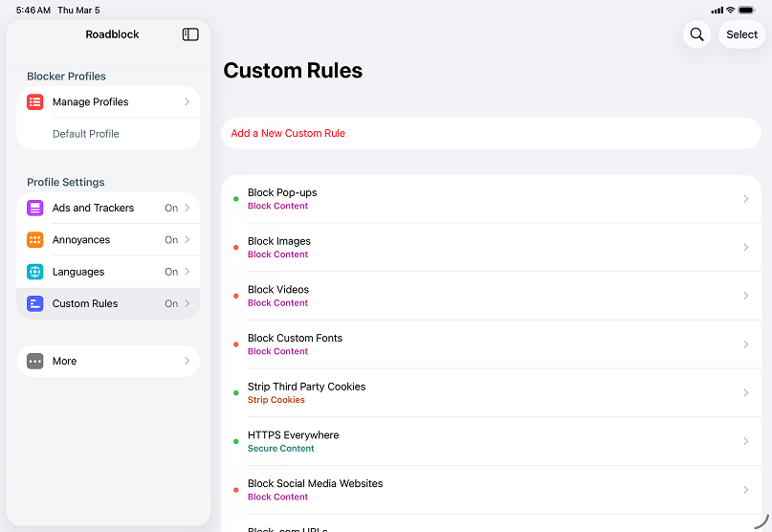Click the Roadblock sidebar title
Image resolution: width=772 pixels, height=532 pixels.
(112, 34)
